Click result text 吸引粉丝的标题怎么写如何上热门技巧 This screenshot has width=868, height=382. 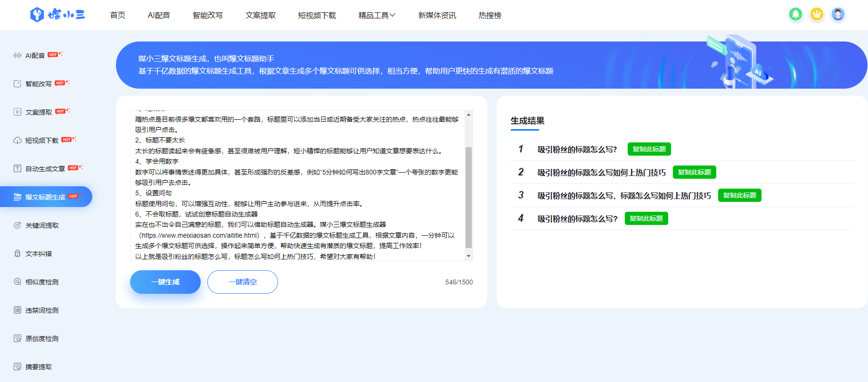coord(602,173)
